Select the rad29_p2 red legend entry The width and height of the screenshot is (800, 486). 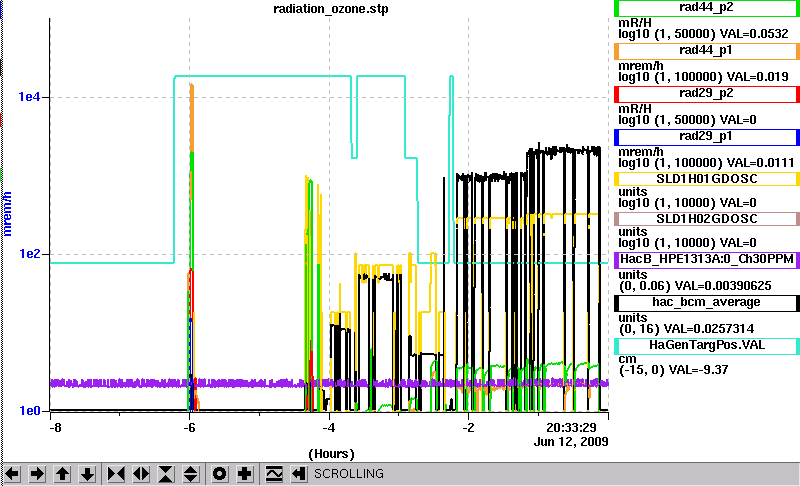tap(707, 94)
